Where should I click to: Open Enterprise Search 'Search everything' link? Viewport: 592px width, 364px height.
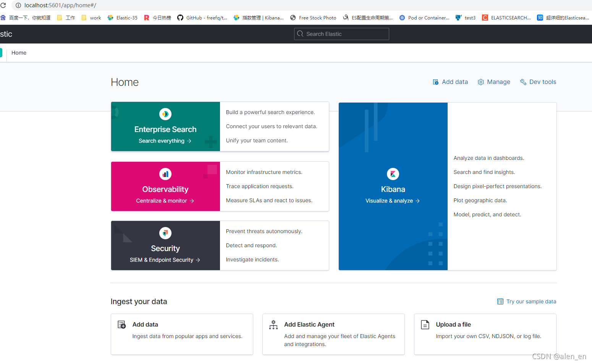click(x=165, y=141)
